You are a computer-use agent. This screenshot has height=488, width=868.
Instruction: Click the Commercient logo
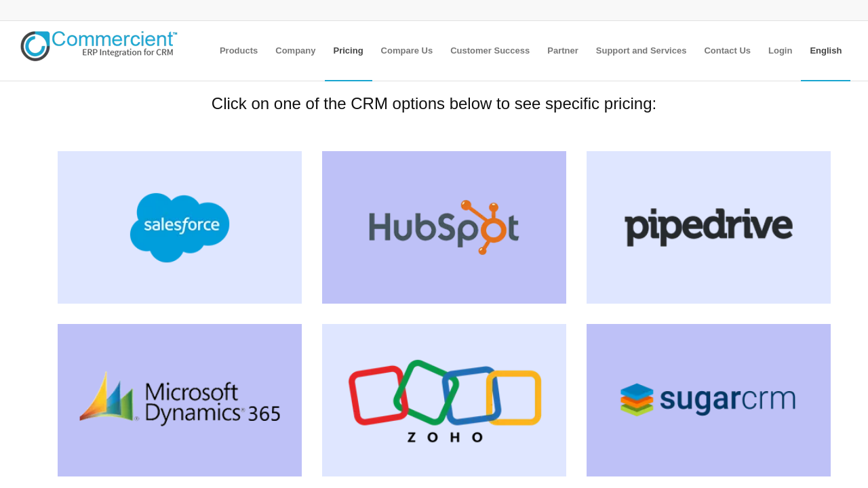(x=98, y=45)
